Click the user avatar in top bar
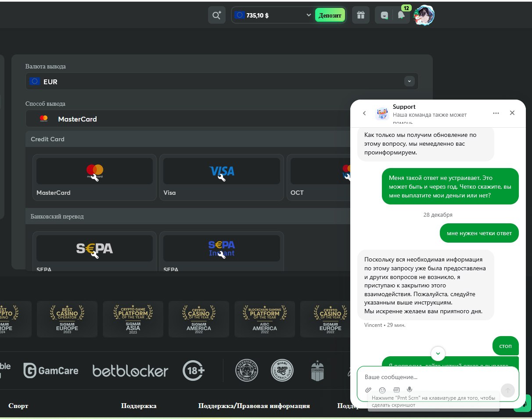532x419 pixels. point(424,15)
